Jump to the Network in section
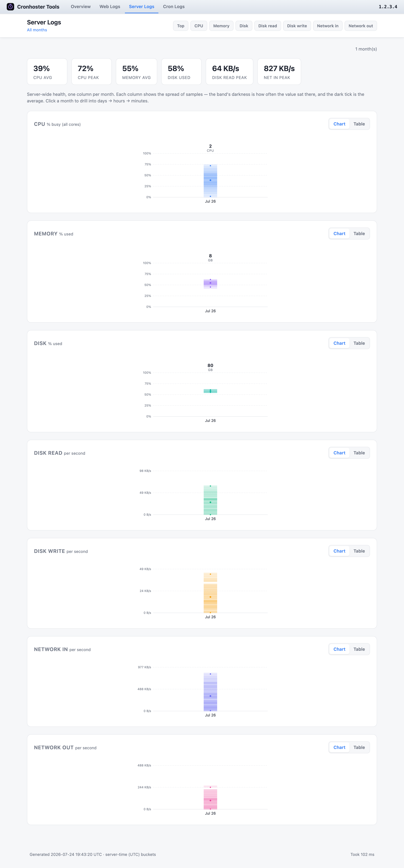This screenshot has height=868, width=404. [328, 26]
